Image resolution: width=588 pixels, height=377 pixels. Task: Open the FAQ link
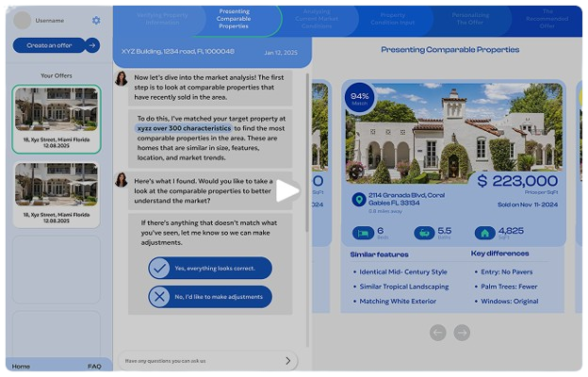pos(94,367)
